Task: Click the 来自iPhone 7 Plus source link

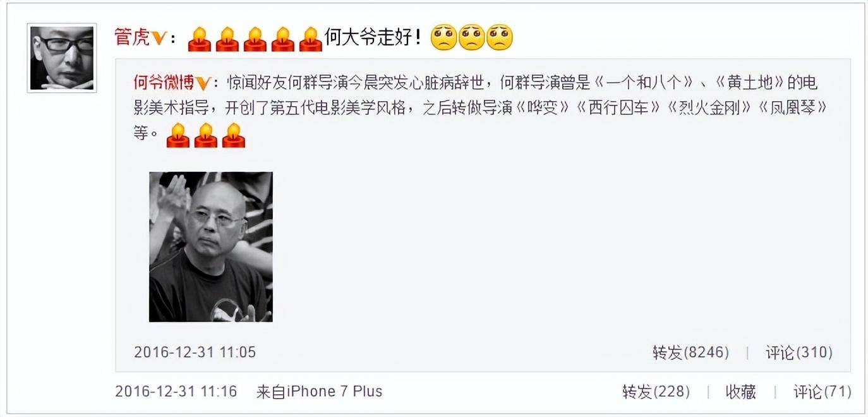Action: coord(319,391)
